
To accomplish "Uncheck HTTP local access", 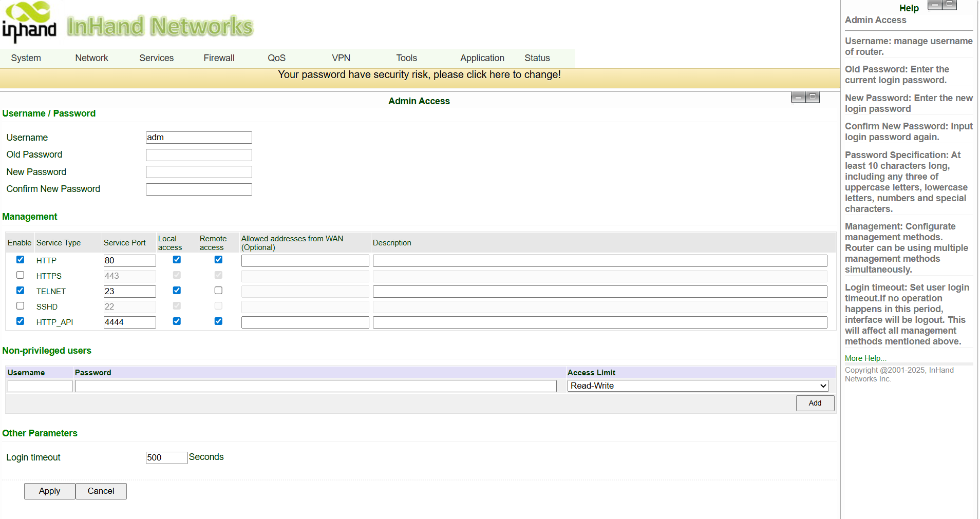I will 177,260.
